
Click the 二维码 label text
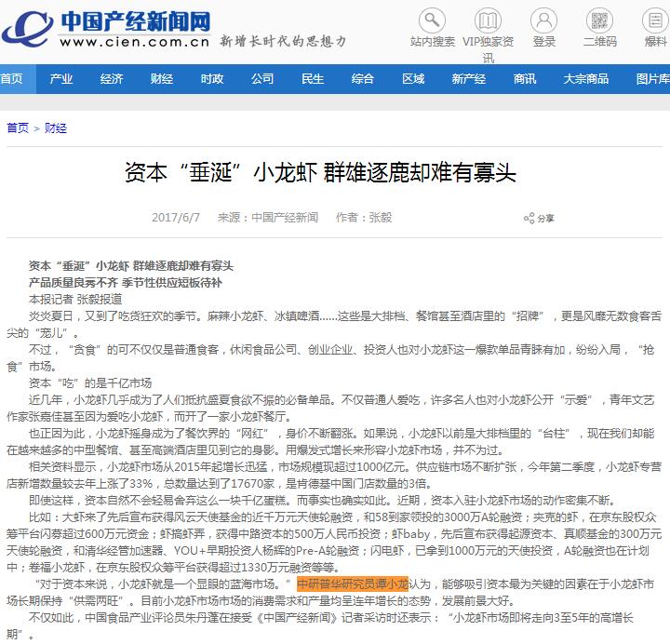[x=599, y=42]
